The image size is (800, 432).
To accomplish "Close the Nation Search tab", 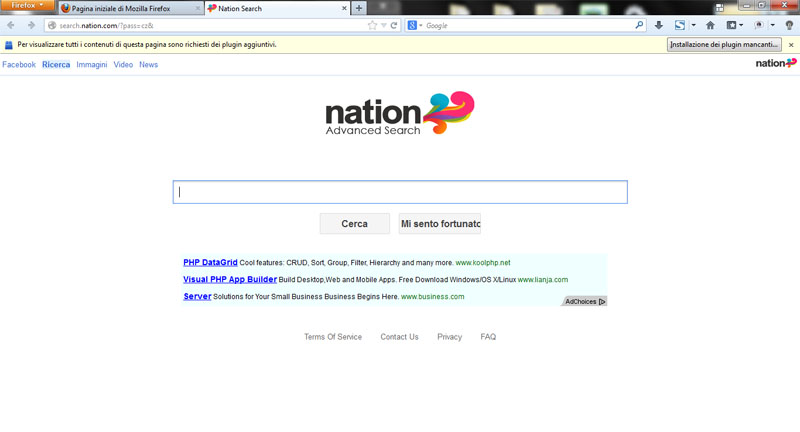I will point(344,8).
